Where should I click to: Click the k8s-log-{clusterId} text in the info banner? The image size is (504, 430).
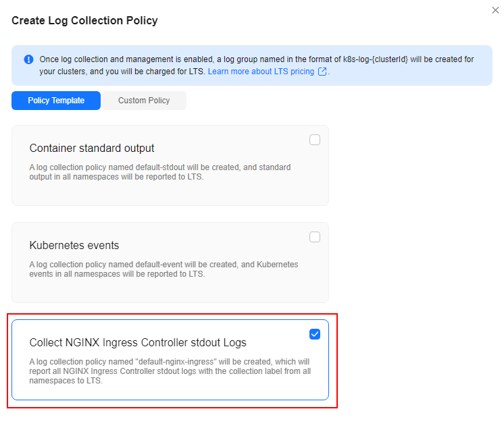click(376, 59)
